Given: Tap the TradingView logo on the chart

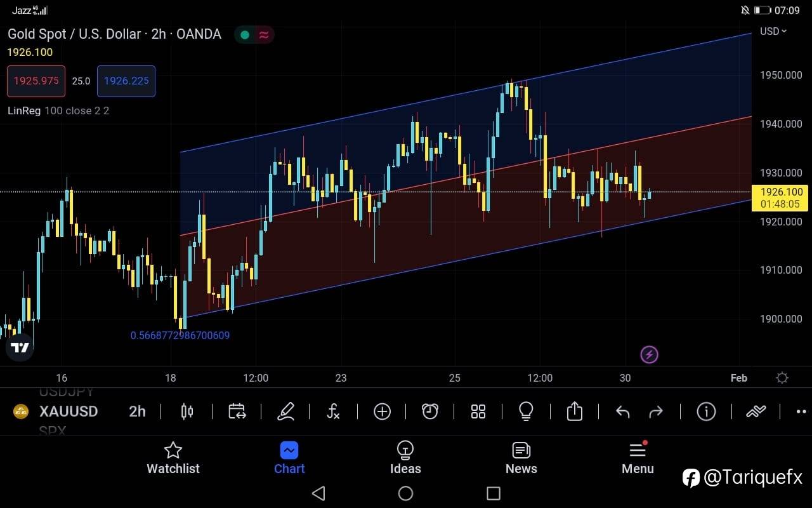Looking at the screenshot, I should click(20, 347).
